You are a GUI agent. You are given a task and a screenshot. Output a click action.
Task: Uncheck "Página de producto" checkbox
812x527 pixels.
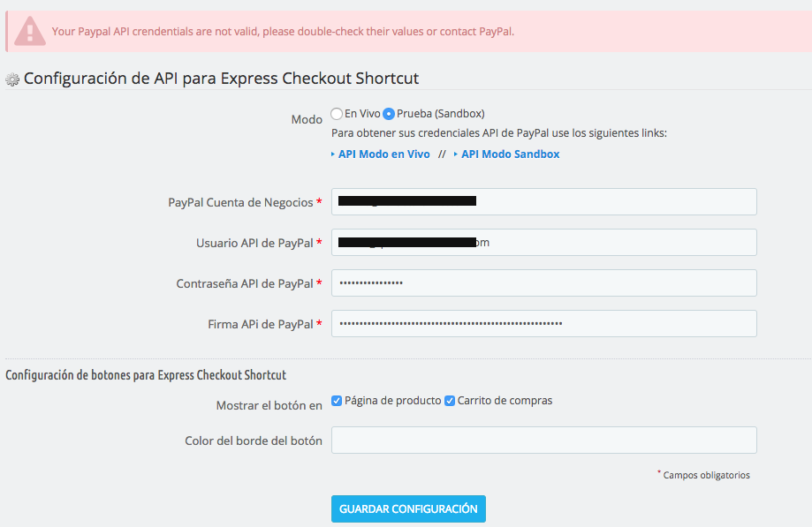[x=336, y=400]
